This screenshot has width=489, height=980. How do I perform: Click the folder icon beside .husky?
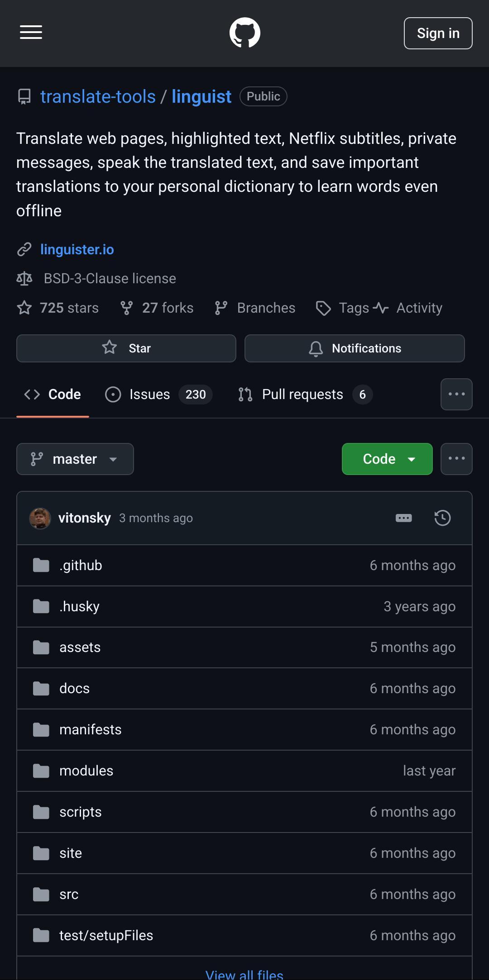pyautogui.click(x=41, y=606)
